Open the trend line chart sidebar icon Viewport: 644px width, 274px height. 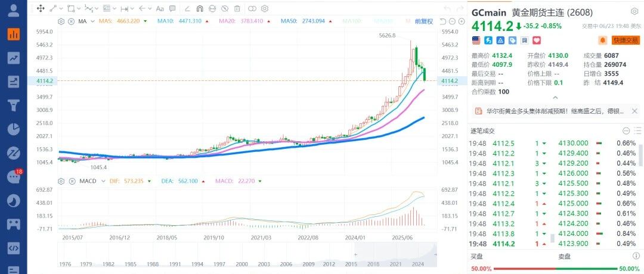point(14,58)
